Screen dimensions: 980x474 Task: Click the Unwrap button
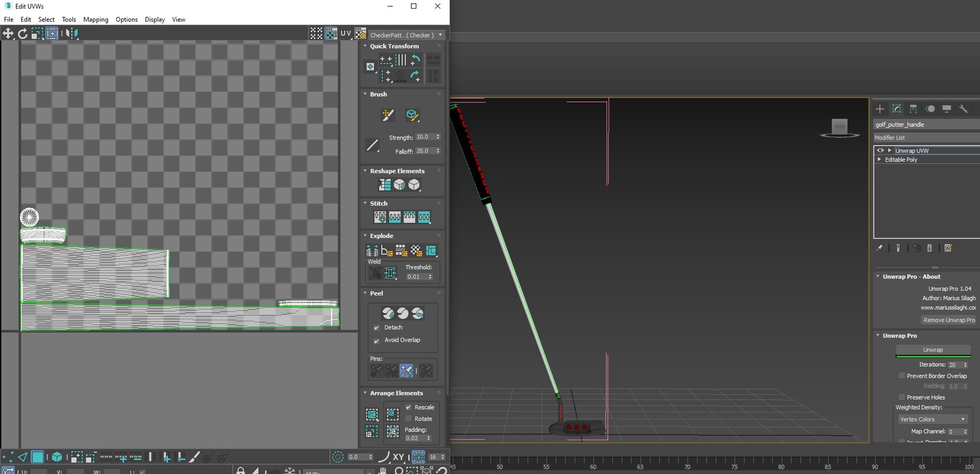point(933,350)
